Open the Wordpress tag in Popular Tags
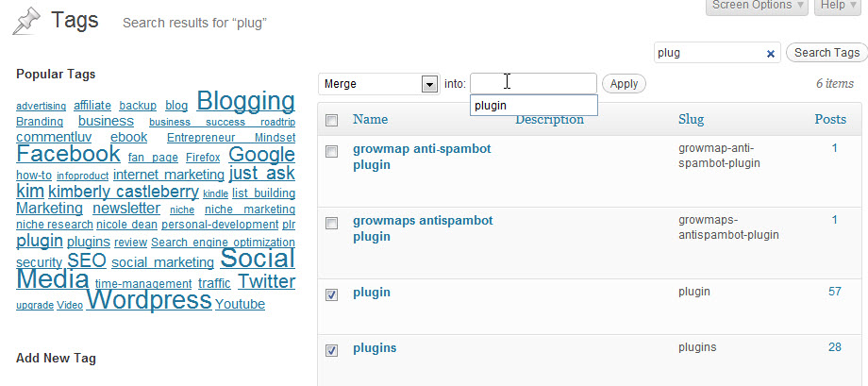The height and width of the screenshot is (386, 868). click(149, 300)
